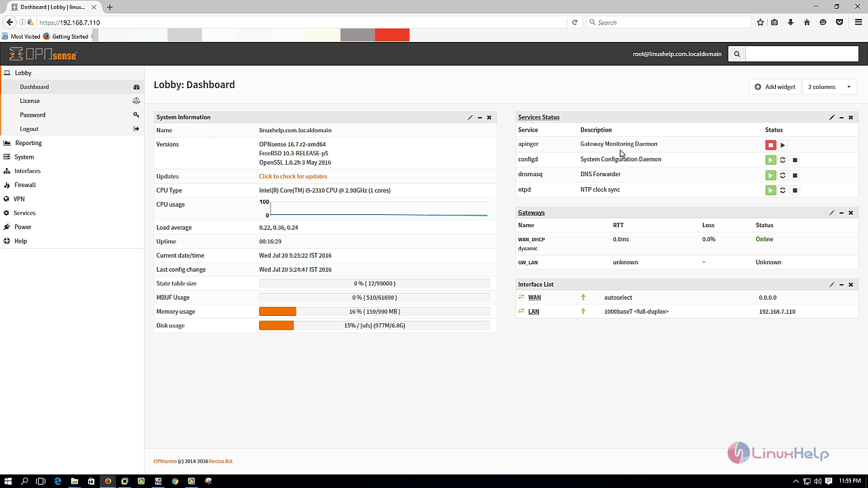The width and height of the screenshot is (868, 488).
Task: Click green running indicator for dnsmasq
Action: point(770,175)
